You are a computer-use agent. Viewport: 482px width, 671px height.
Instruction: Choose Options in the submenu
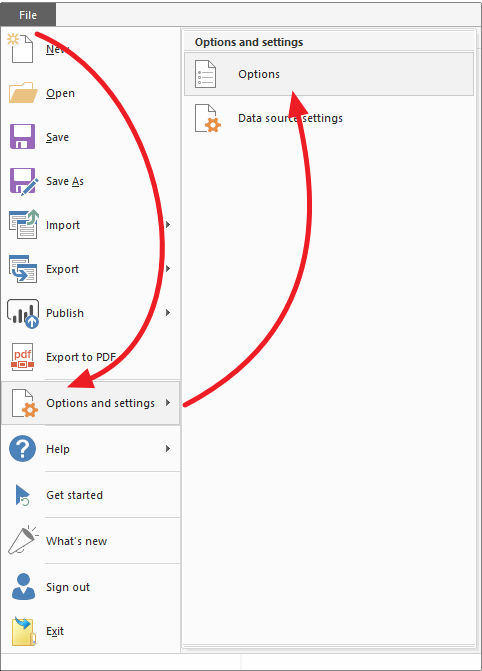[329, 74]
